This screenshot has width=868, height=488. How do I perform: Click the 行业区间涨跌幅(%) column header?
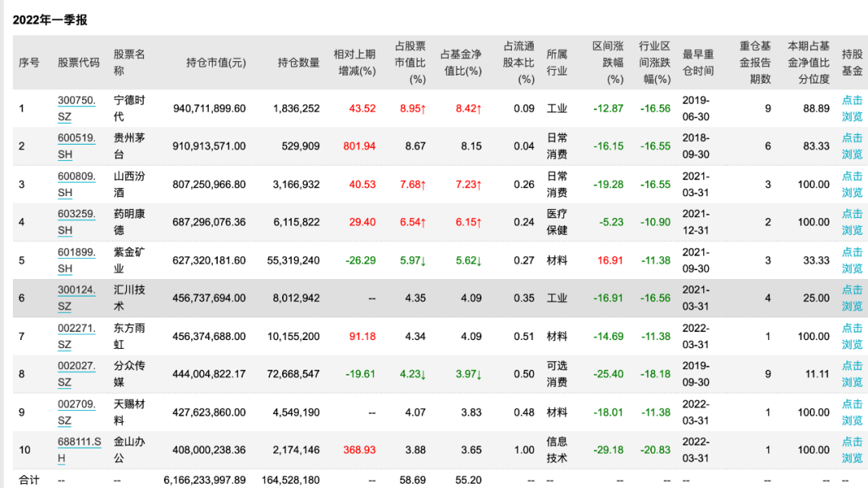pos(655,63)
